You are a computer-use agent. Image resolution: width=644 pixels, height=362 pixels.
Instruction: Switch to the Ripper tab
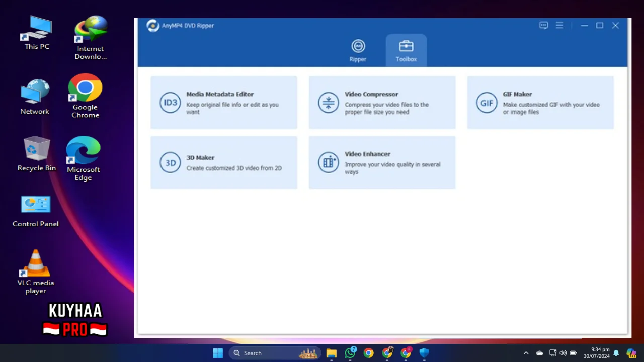[x=358, y=51]
